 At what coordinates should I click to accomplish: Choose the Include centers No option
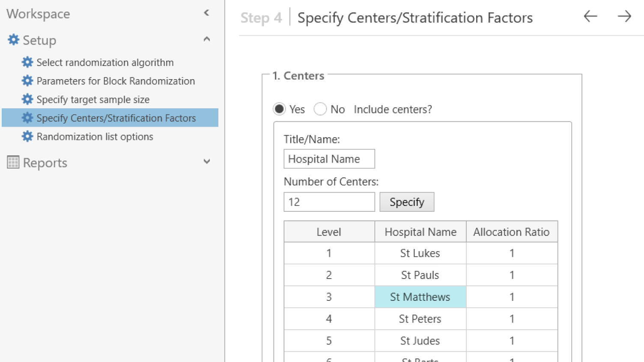click(x=320, y=109)
